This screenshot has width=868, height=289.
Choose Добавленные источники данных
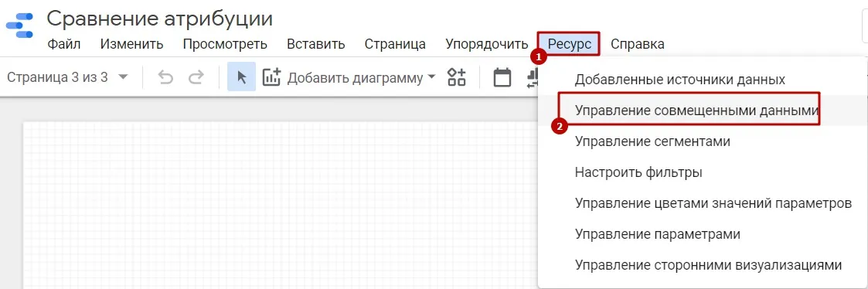[x=703, y=79]
